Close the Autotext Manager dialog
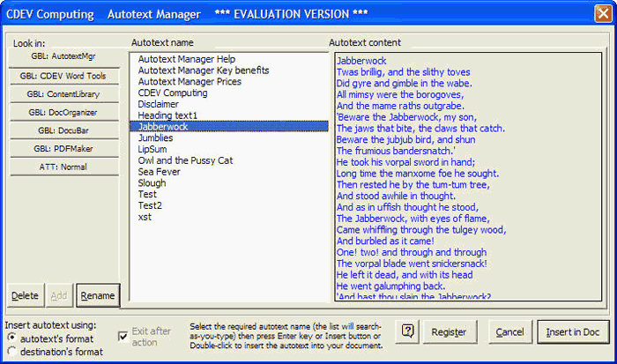The image size is (617, 364). pos(603,14)
